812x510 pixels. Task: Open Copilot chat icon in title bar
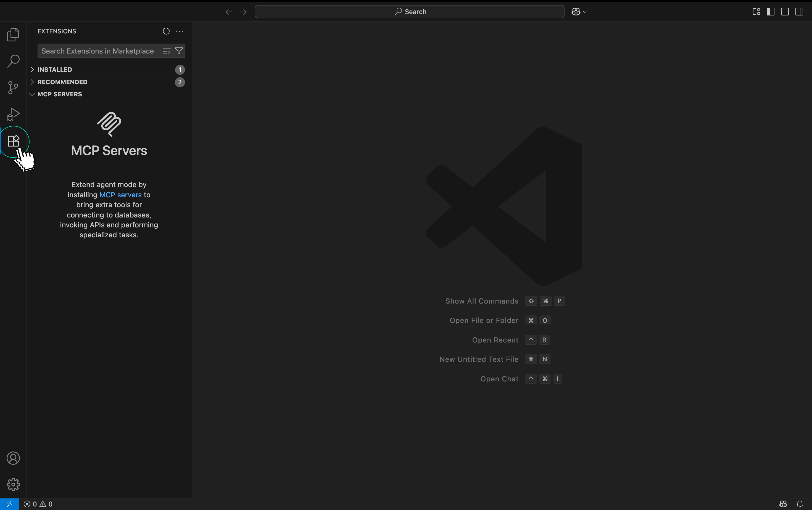click(576, 12)
